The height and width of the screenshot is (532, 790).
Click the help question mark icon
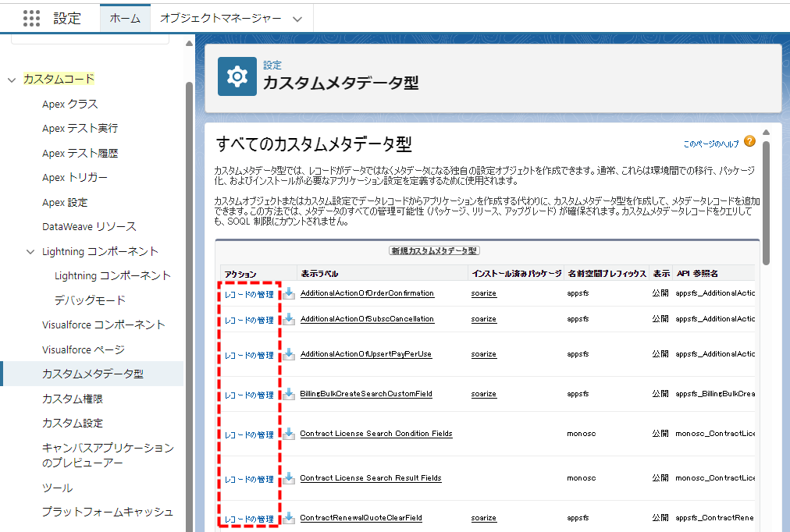click(749, 141)
